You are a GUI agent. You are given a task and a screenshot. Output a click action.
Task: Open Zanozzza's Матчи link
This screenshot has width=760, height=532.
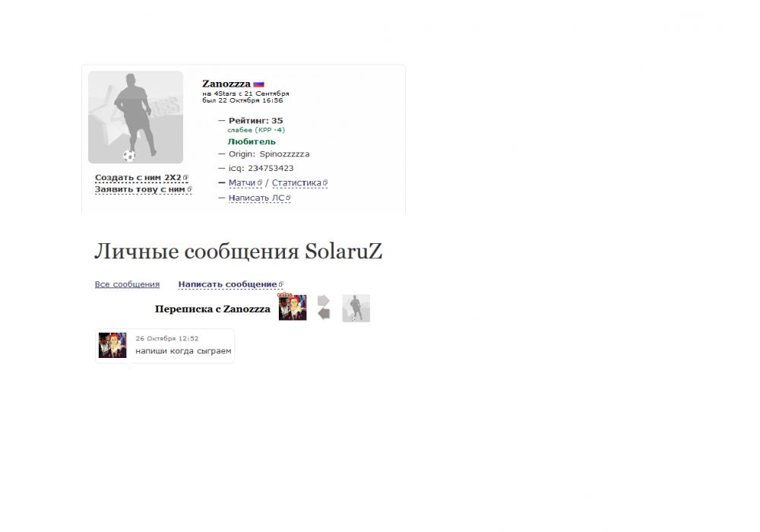pyautogui.click(x=242, y=182)
